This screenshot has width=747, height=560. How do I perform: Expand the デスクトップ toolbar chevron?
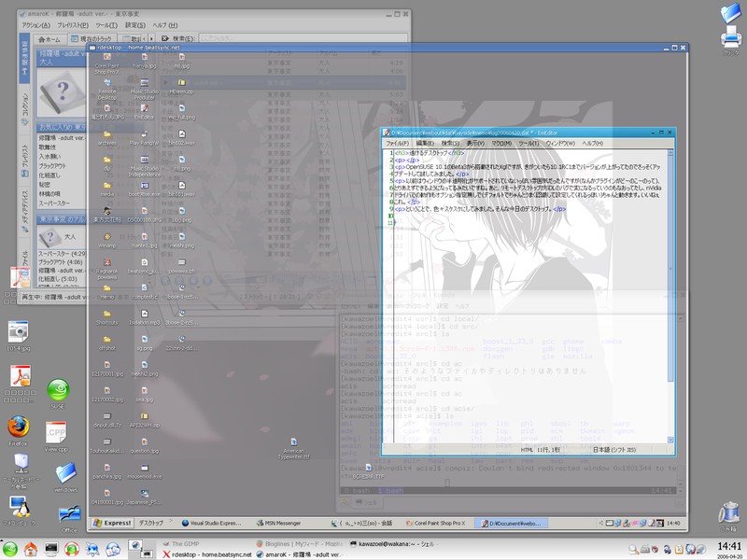tap(171, 524)
